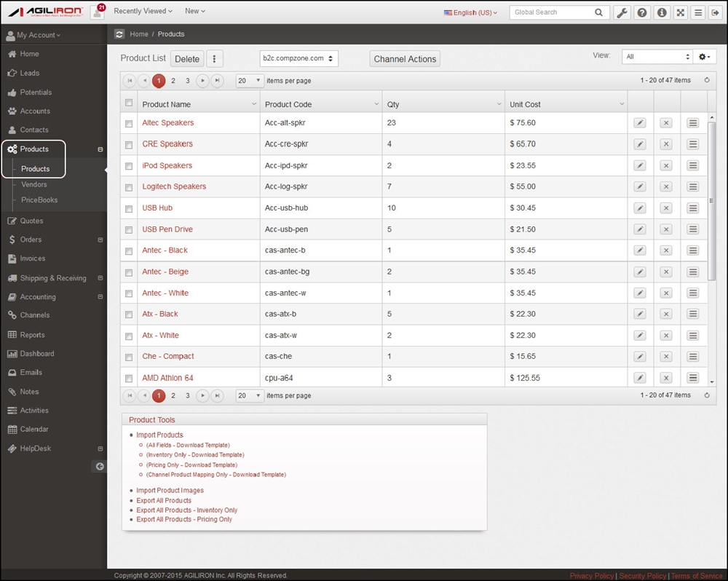Open the Export All Products link
The height and width of the screenshot is (581, 728).
coord(163,500)
